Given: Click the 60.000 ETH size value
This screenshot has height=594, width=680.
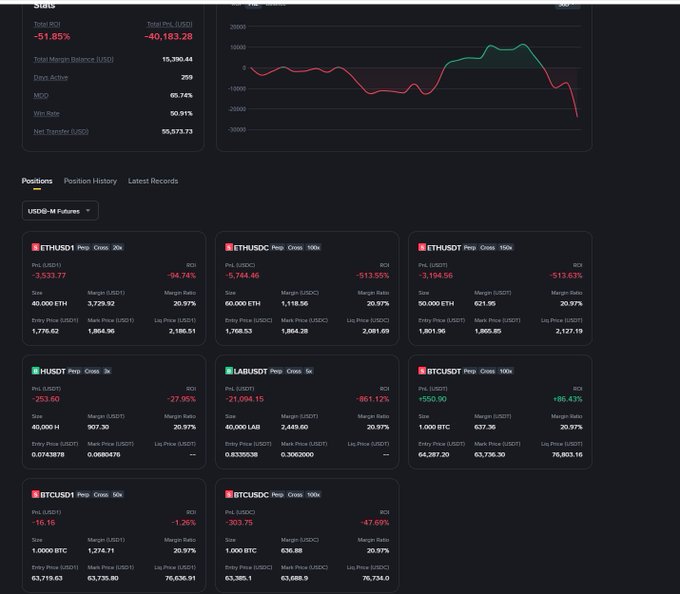Looking at the screenshot, I should (x=242, y=304).
